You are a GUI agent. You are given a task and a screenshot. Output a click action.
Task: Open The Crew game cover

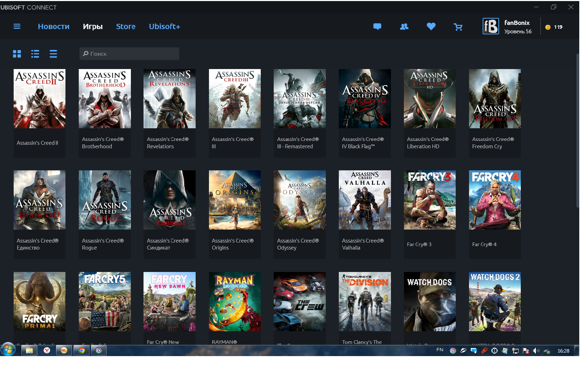(x=300, y=301)
